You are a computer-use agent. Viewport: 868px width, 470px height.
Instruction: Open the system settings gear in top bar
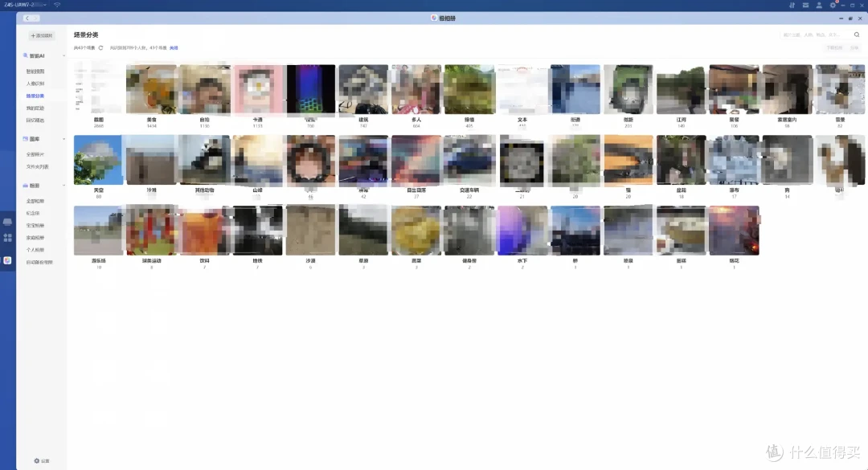(833, 5)
